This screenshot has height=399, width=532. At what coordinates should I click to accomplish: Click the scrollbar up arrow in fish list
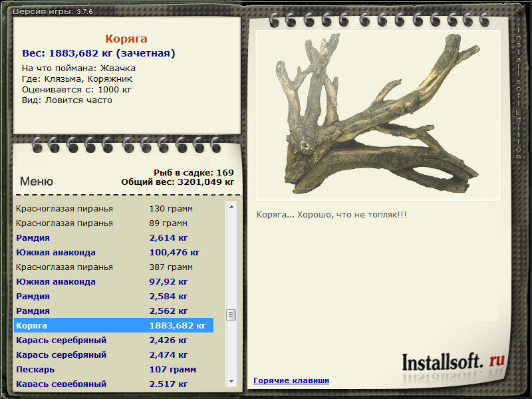coord(231,207)
